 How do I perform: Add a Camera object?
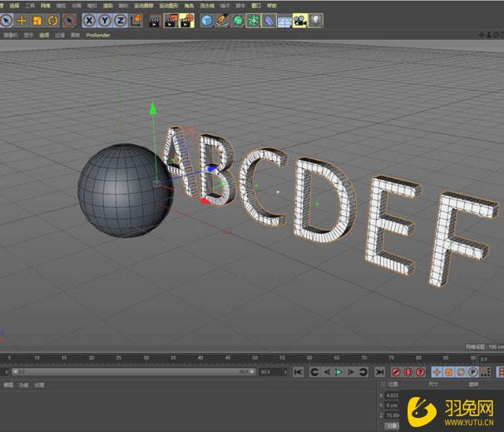tap(300, 21)
